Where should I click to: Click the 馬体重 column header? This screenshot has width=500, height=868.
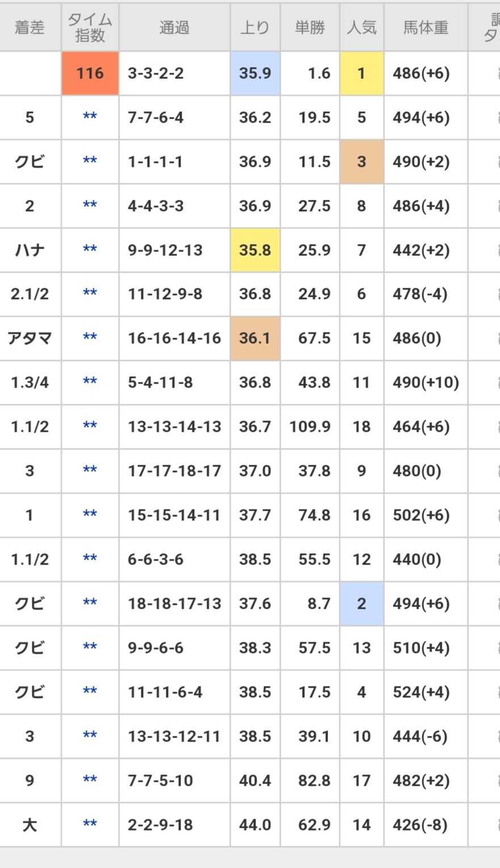coord(426,27)
